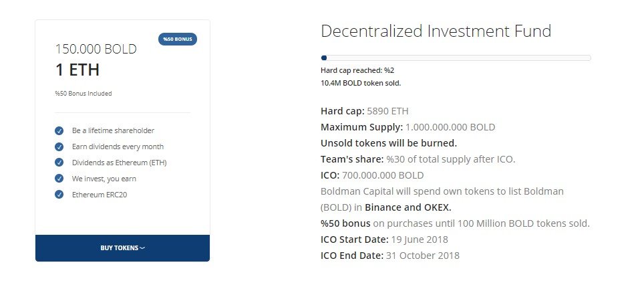
Task: Click the checkmark icon beside 'Be a lifetime shareholder'
Action: click(59, 131)
